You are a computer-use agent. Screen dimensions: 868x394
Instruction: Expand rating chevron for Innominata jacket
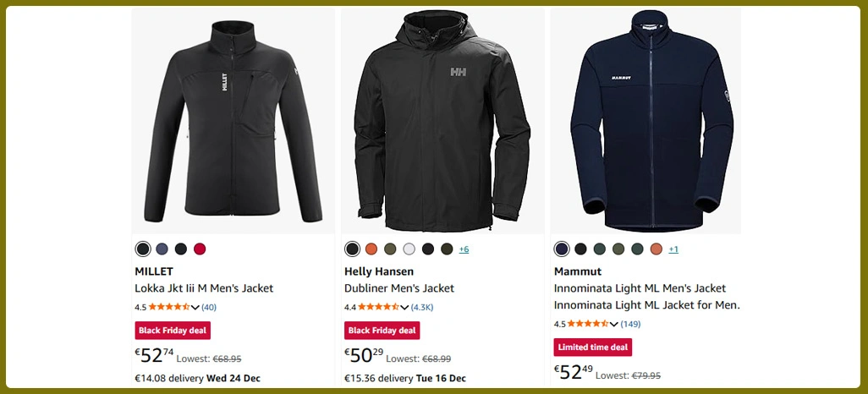[x=615, y=325]
